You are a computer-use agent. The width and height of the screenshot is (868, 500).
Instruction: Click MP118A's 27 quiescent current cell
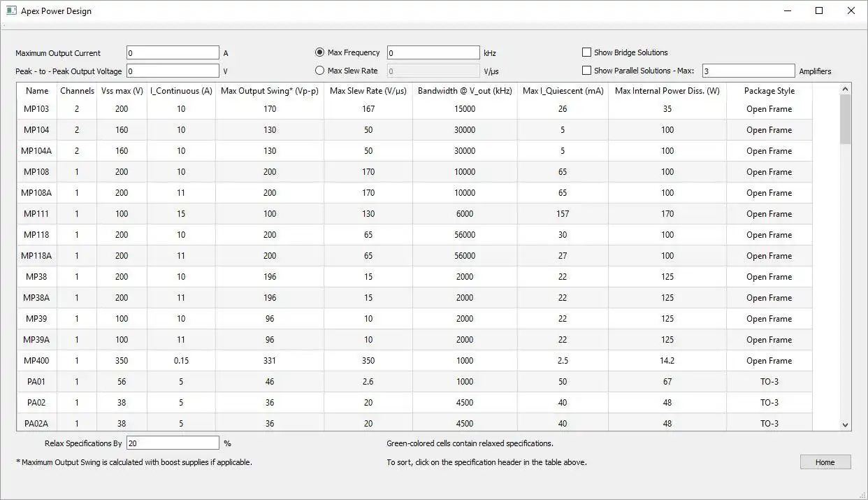[x=563, y=256]
